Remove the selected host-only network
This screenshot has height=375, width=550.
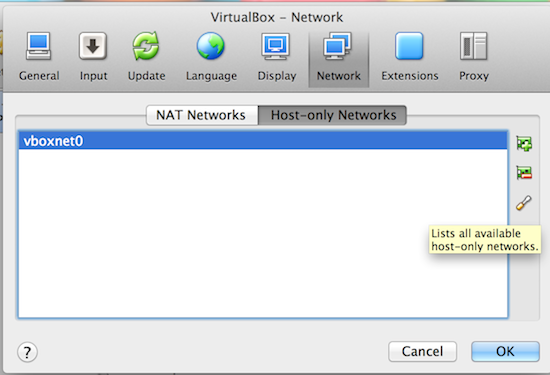coord(524,173)
